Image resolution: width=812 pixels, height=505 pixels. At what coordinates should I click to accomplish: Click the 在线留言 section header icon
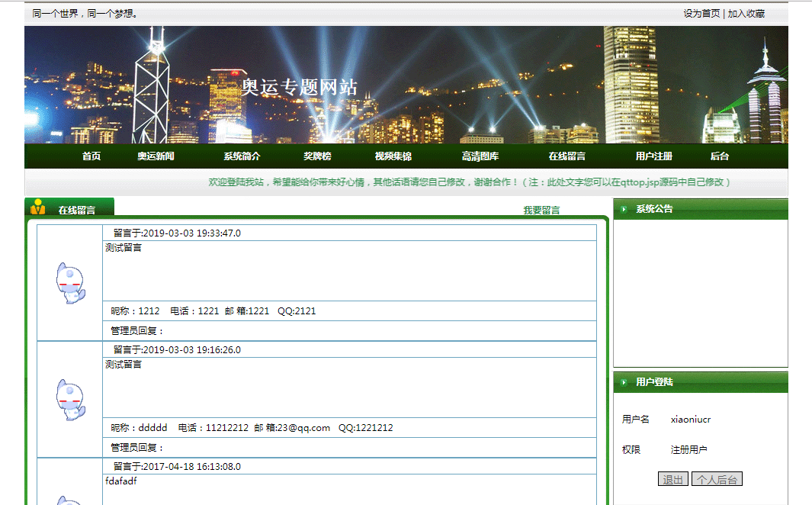pos(38,207)
